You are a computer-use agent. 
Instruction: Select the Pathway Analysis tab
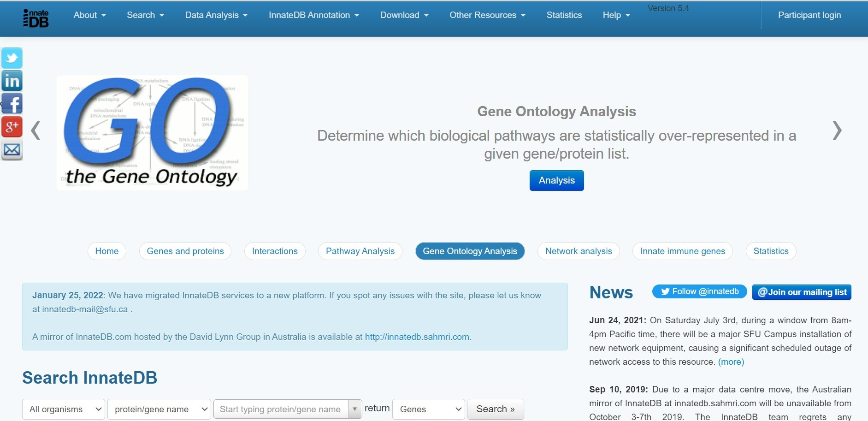pyautogui.click(x=360, y=251)
